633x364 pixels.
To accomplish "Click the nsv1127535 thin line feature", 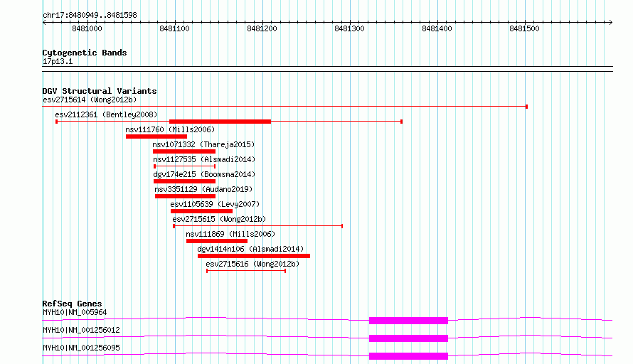I will [x=184, y=166].
